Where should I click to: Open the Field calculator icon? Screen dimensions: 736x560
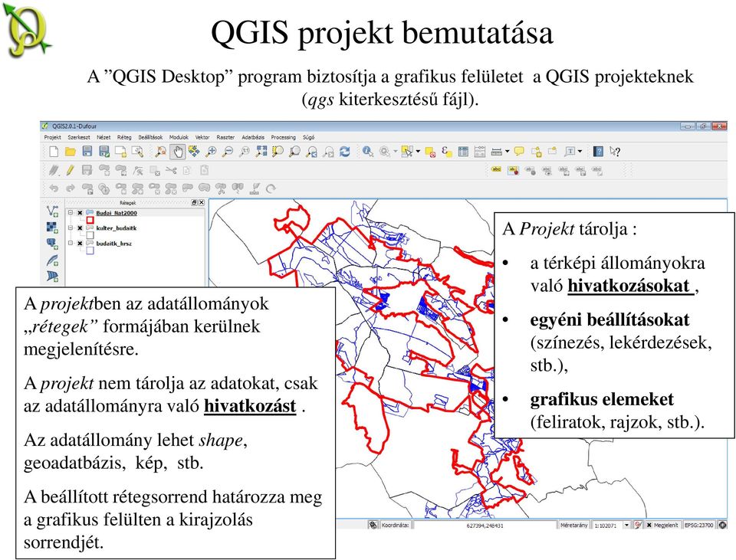tap(480, 152)
